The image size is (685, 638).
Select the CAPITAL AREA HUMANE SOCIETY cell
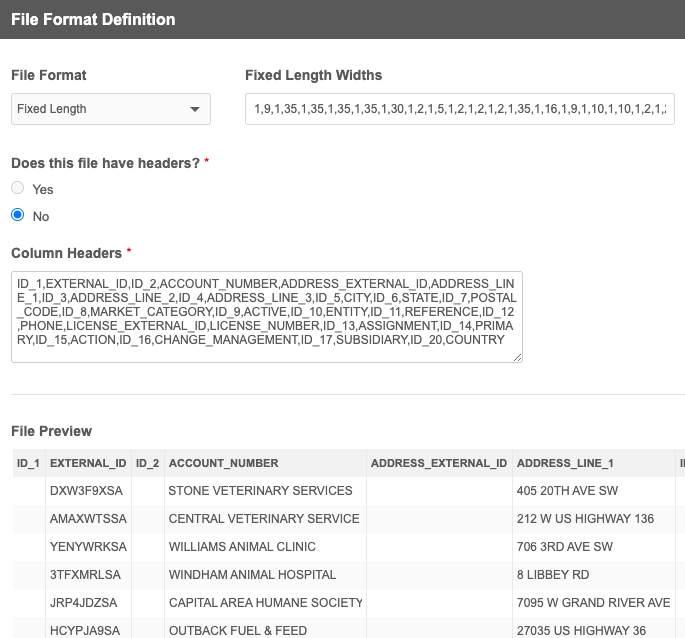pyautogui.click(x=265, y=603)
